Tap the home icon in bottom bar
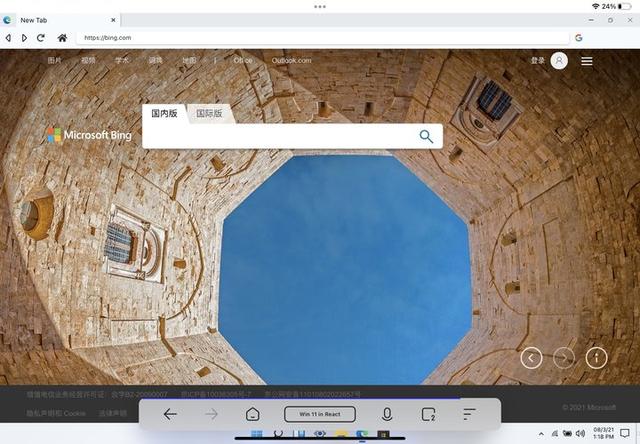This screenshot has height=444, width=640. pyautogui.click(x=253, y=414)
